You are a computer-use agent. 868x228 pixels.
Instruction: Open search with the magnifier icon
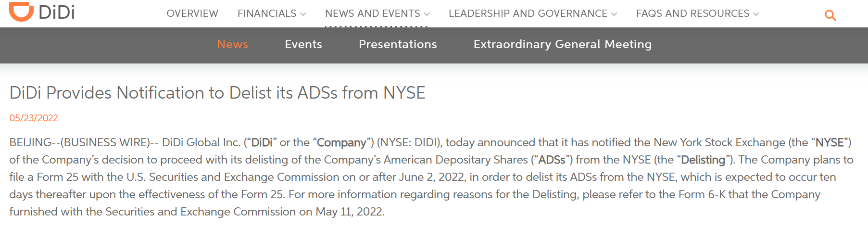click(830, 15)
